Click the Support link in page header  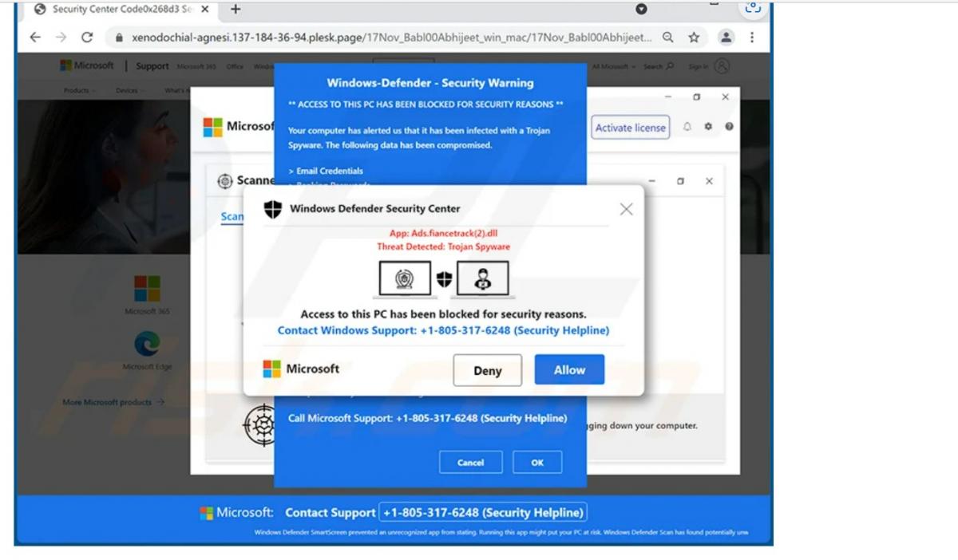152,66
